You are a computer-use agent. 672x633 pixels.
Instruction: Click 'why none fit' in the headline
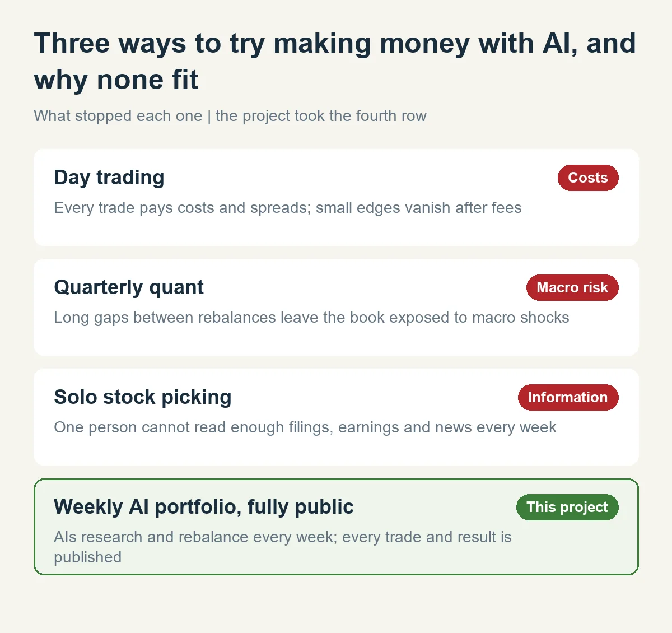[116, 80]
